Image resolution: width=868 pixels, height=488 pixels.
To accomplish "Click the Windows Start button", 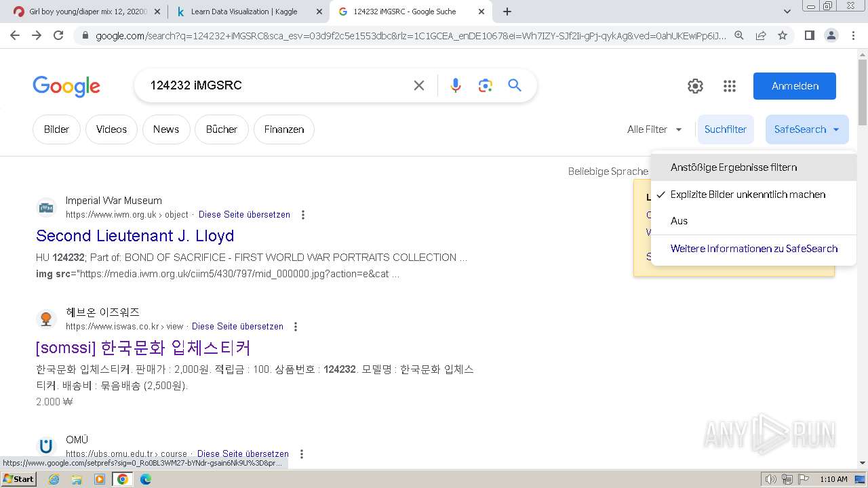I will tap(19, 479).
